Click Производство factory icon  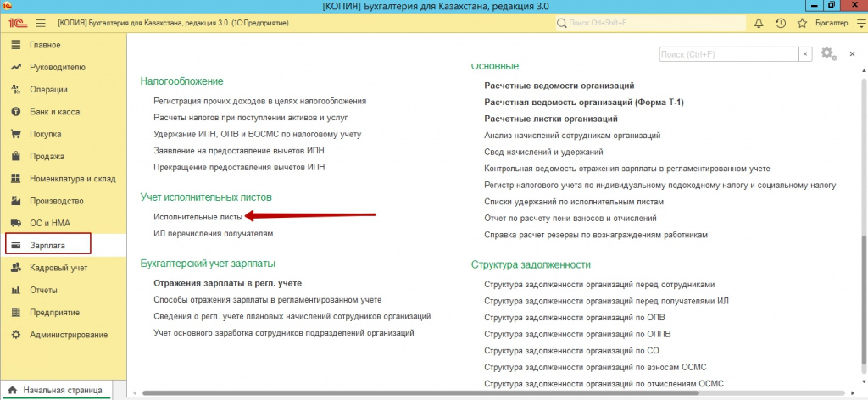pos(16,201)
